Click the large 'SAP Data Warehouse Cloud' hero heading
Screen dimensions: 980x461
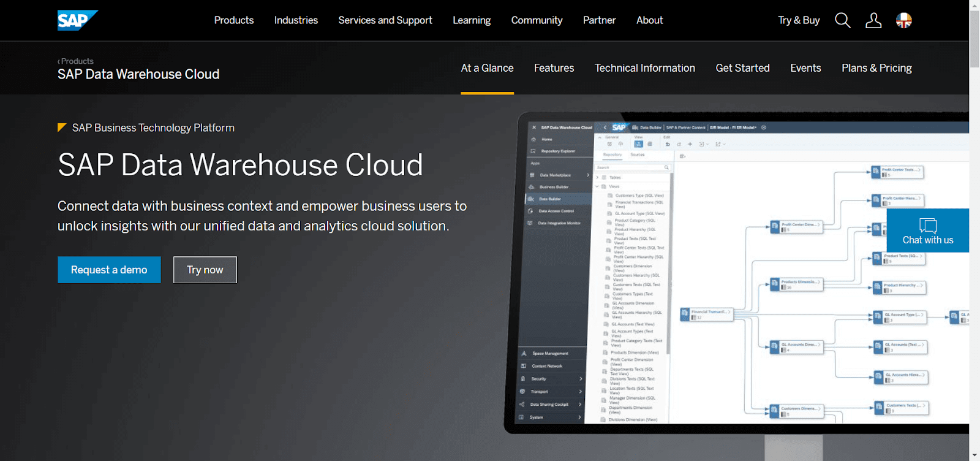[x=240, y=165]
